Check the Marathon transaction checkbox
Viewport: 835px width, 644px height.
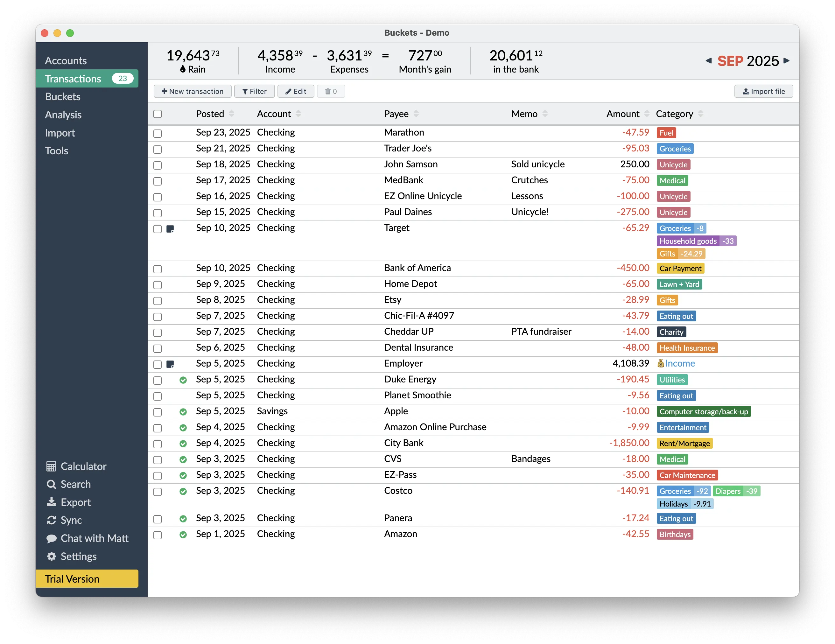click(158, 133)
